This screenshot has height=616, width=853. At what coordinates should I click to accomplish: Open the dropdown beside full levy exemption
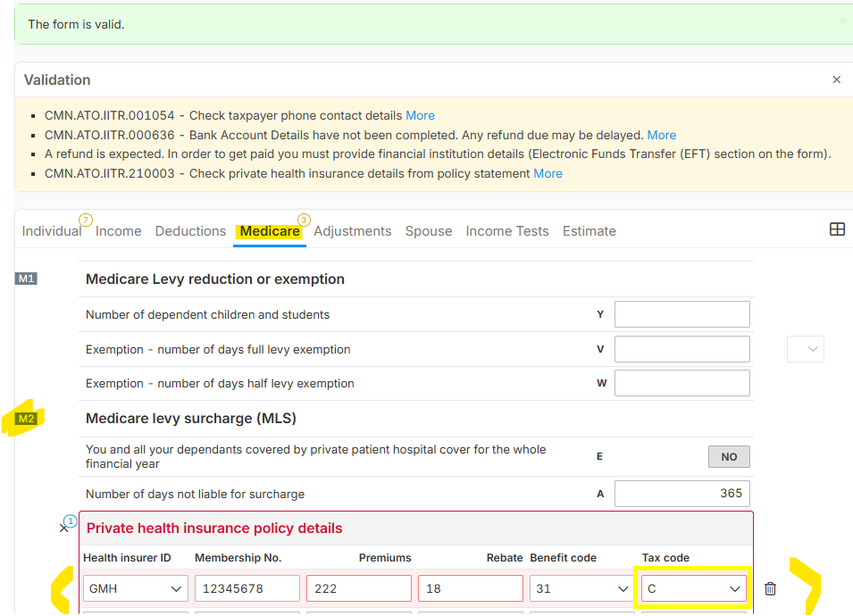tap(805, 349)
